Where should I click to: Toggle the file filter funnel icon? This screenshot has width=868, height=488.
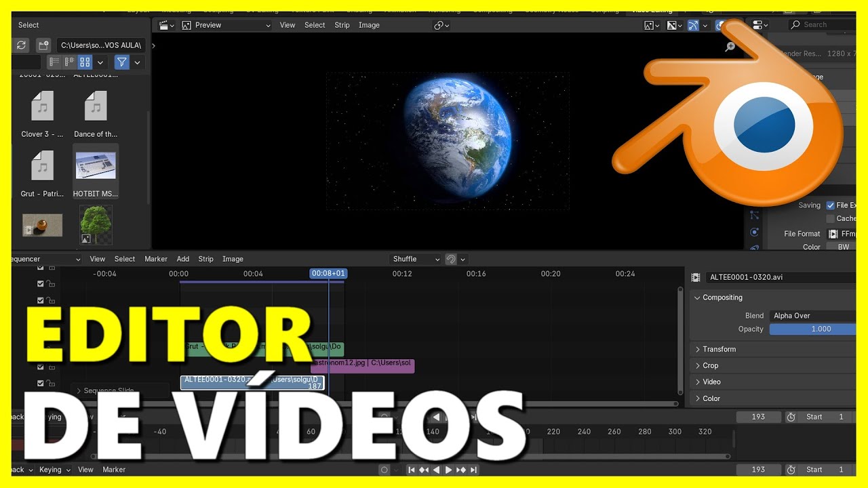click(x=121, y=62)
